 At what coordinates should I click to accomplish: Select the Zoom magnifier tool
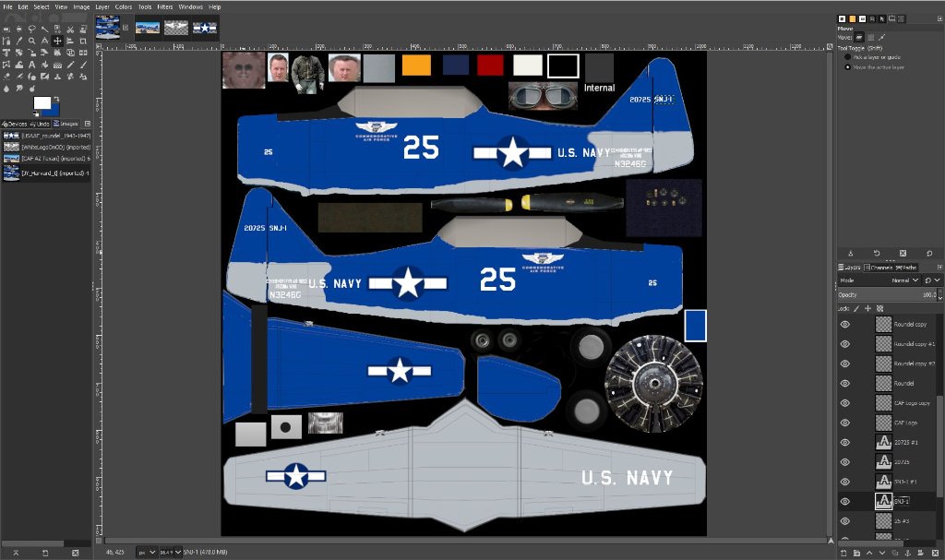[32, 41]
